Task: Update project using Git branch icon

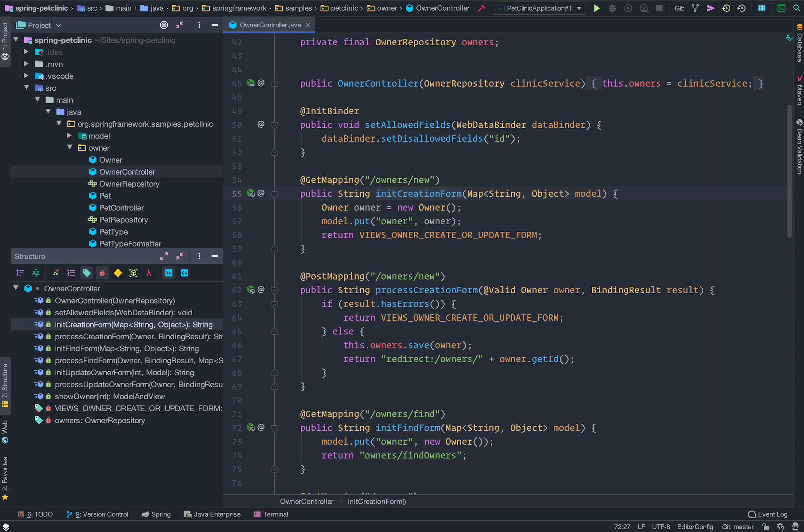Action: click(695, 8)
